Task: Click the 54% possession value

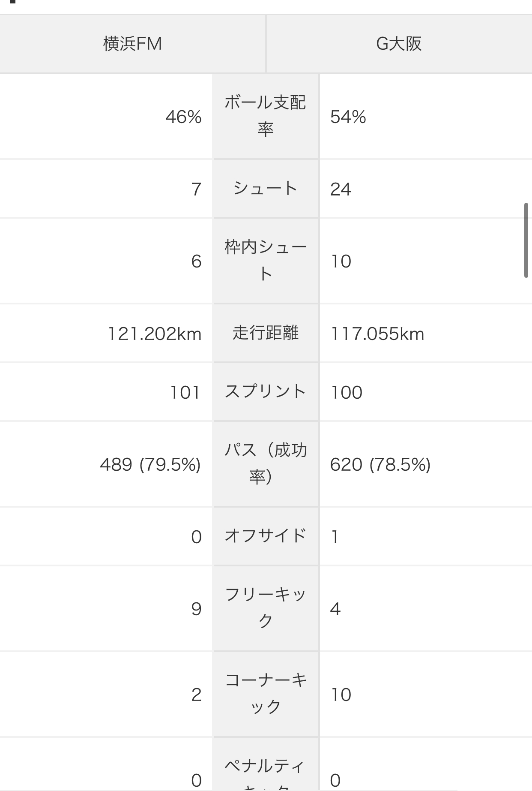Action: coord(348,117)
